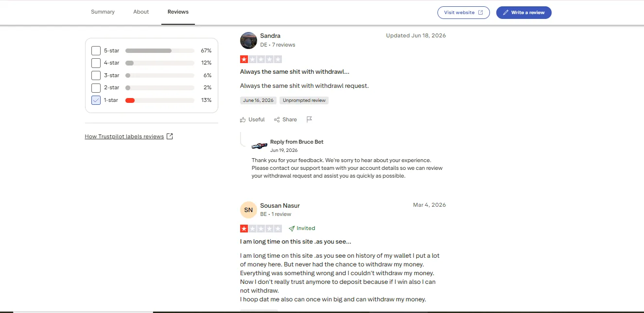Screen dimensions: 644x313
Task: Open the How Trustpilot labels reviews link
Action: 124,136
